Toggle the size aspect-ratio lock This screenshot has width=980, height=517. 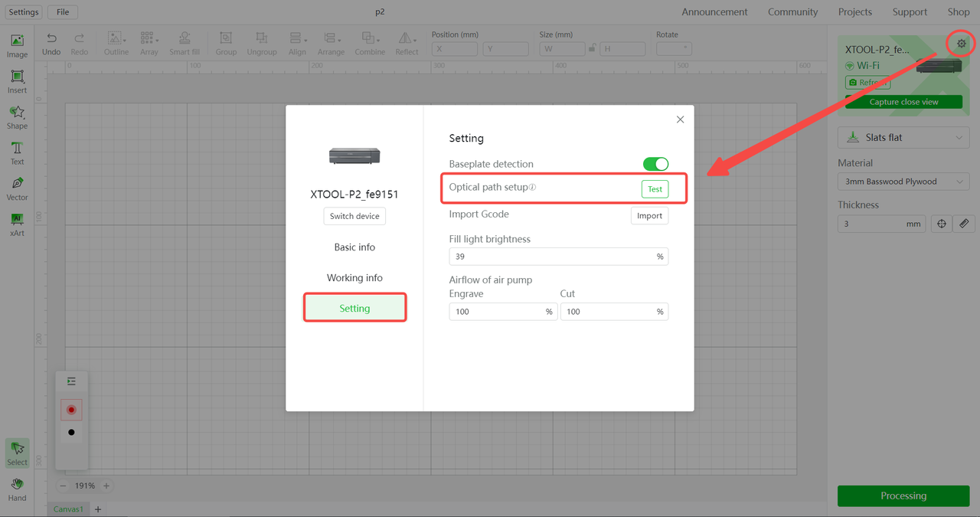pyautogui.click(x=591, y=48)
